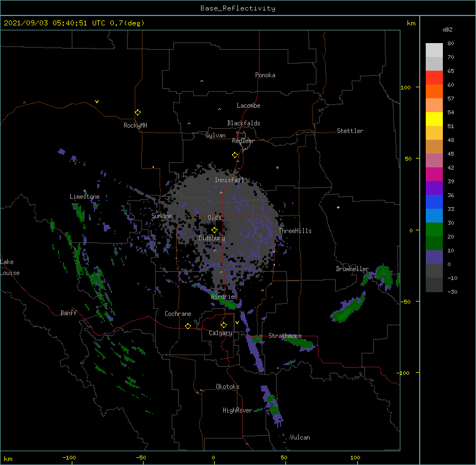
Task: Select the yellow V marker northwest of RockyMH
Action: tap(97, 102)
